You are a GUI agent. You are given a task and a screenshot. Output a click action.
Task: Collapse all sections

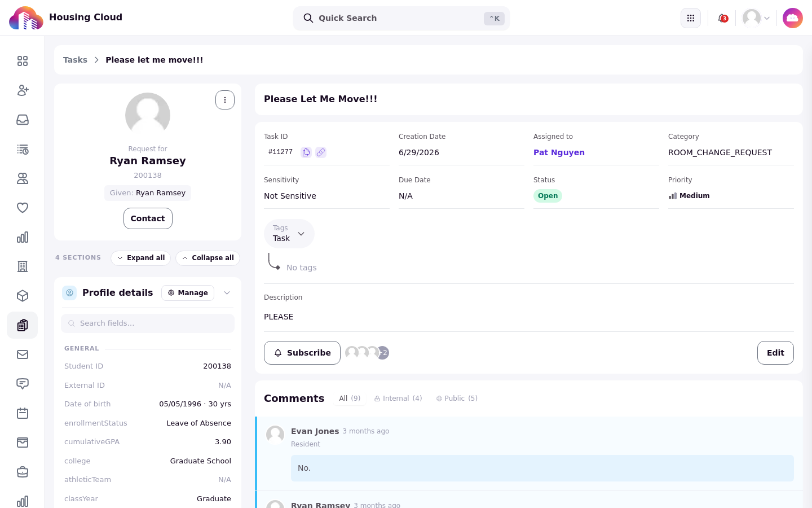[x=208, y=258]
